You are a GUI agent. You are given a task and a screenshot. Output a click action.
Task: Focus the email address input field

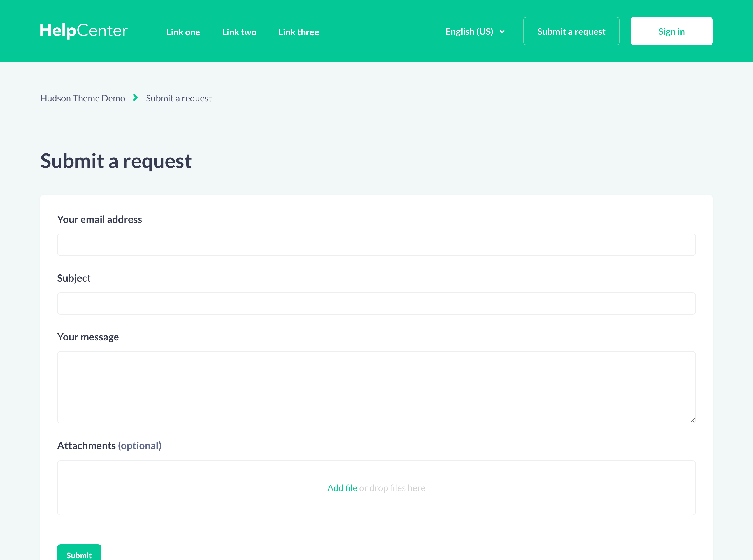pos(376,245)
